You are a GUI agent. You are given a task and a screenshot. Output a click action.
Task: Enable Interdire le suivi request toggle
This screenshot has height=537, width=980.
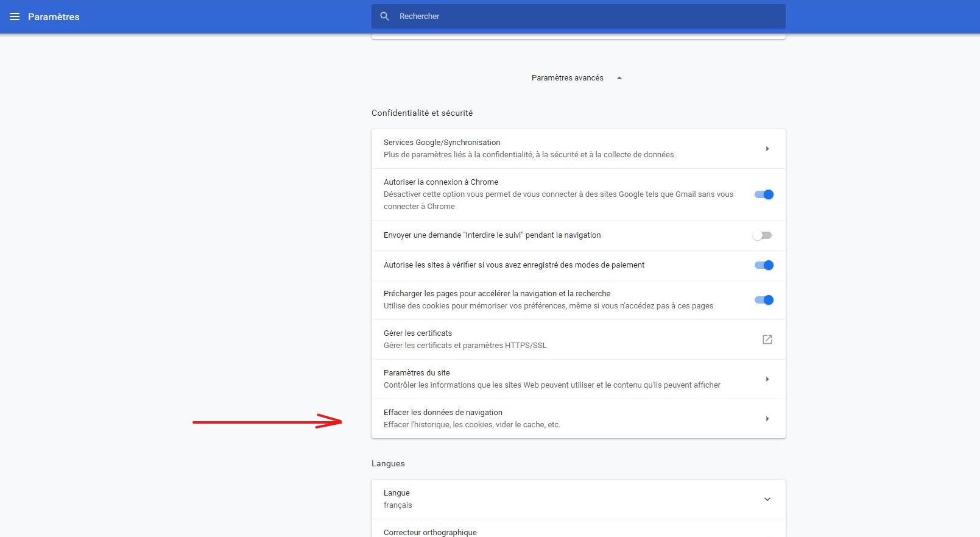pos(762,235)
